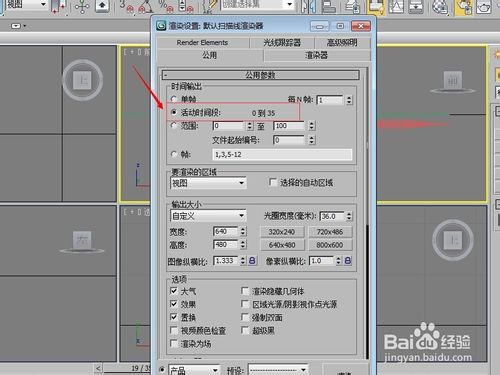Image resolution: width=500 pixels, height=375 pixels.
Task: Enable the 强制双面 force 2-sided checkbox
Action: pyautogui.click(x=245, y=317)
